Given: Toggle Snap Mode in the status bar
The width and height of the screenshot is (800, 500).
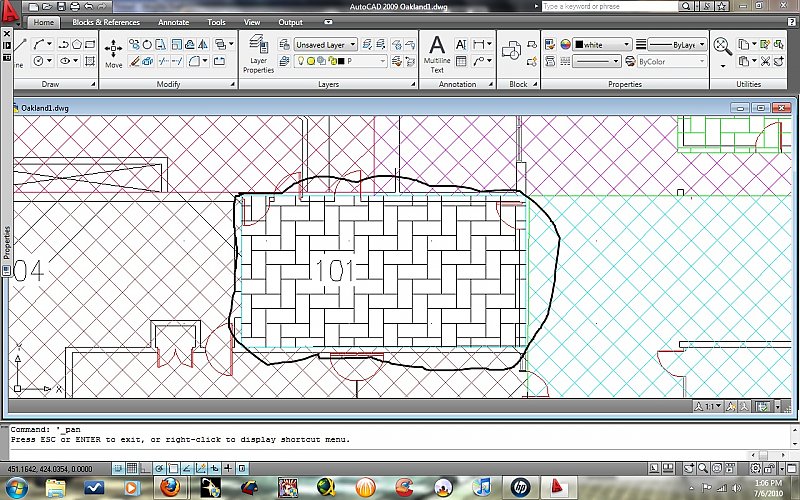Looking at the screenshot, I should click(118, 469).
